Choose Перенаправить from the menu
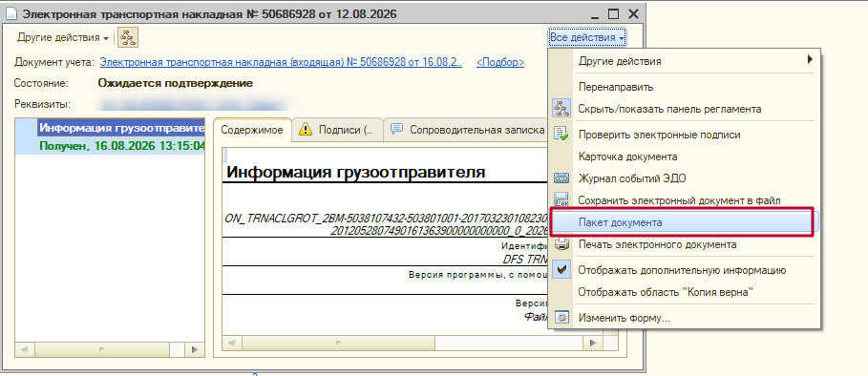Image resolution: width=868 pixels, height=376 pixels. 684,87
